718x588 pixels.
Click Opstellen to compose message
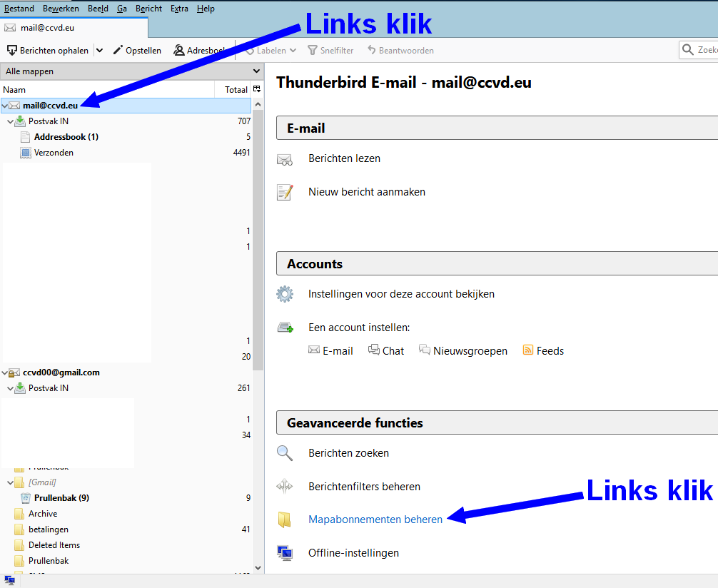tap(137, 51)
